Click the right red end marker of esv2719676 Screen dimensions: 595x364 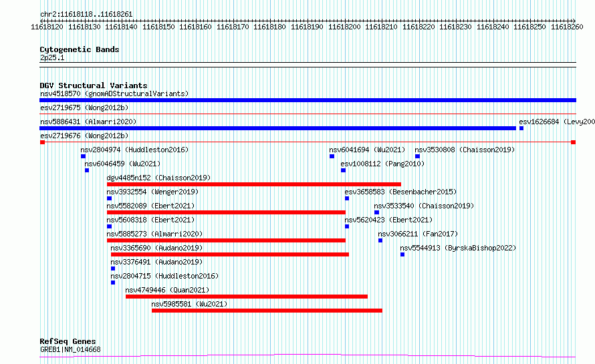point(574,142)
